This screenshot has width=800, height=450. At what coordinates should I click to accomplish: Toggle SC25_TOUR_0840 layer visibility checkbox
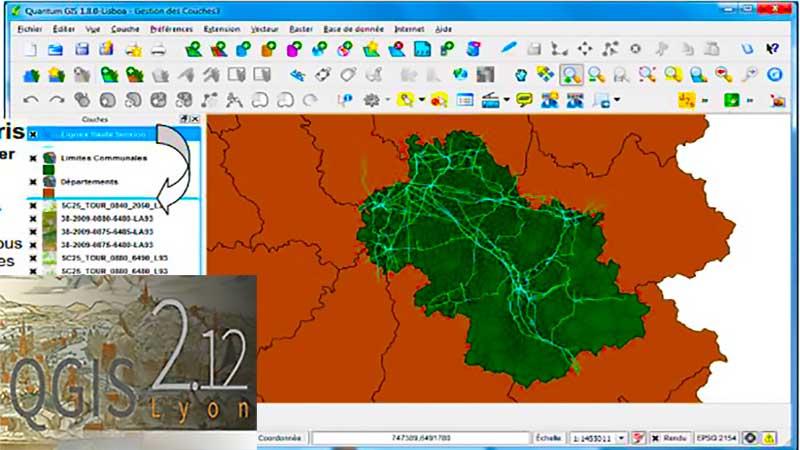click(33, 206)
